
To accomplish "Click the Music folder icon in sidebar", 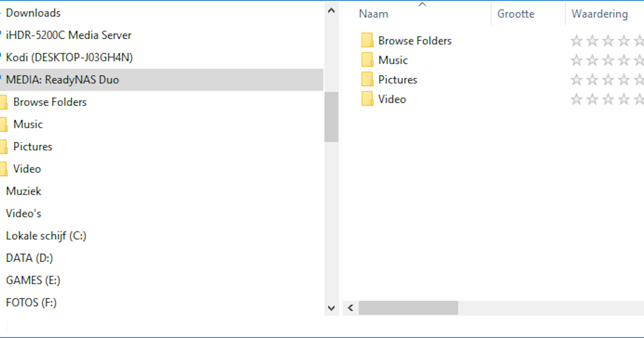I will tap(3, 124).
